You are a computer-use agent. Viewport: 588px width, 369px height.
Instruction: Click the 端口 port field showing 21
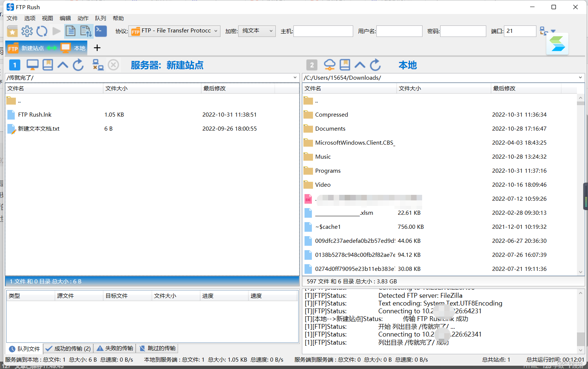click(x=520, y=31)
